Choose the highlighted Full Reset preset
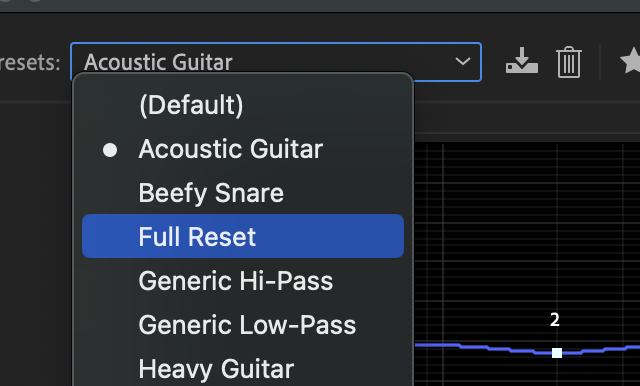Viewport: 640px width, 386px height. point(243,236)
